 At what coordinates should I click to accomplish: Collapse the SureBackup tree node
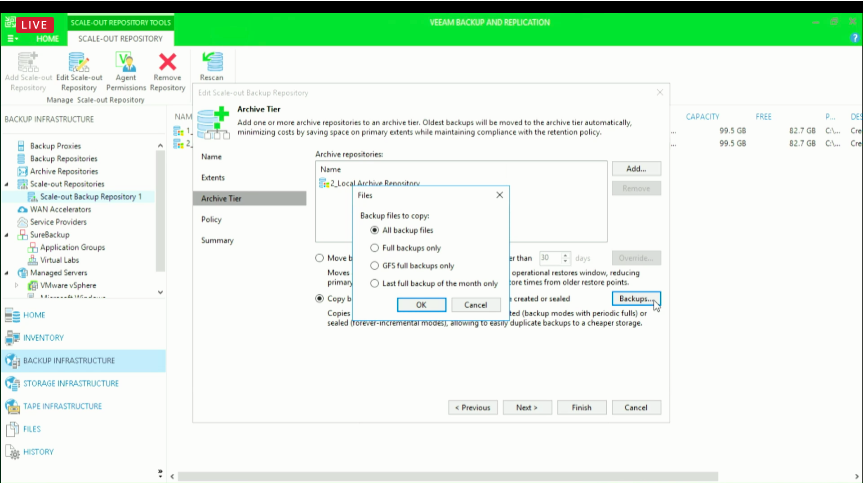point(8,235)
